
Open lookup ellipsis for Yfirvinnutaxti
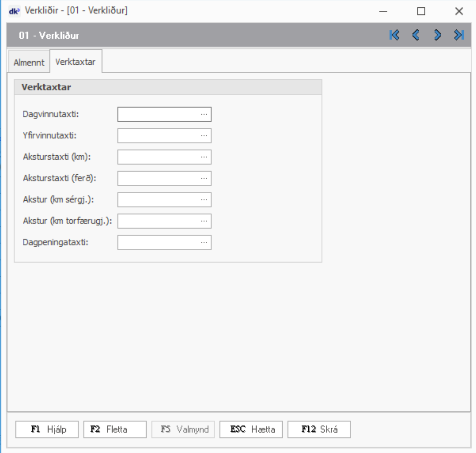pyautogui.click(x=204, y=136)
